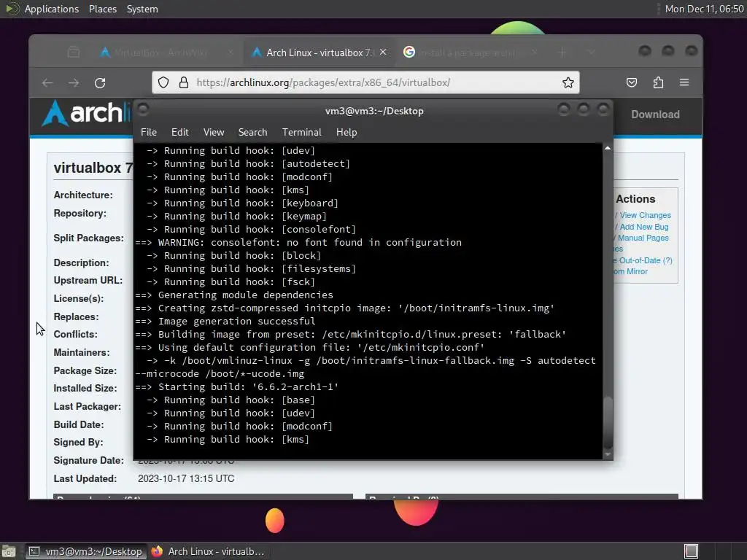Open the Places menu in top panel

pyautogui.click(x=102, y=9)
